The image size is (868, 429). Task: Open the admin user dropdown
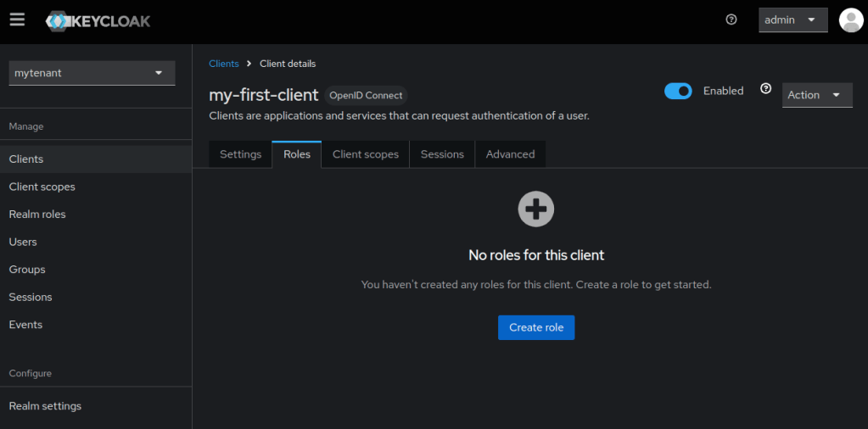792,20
